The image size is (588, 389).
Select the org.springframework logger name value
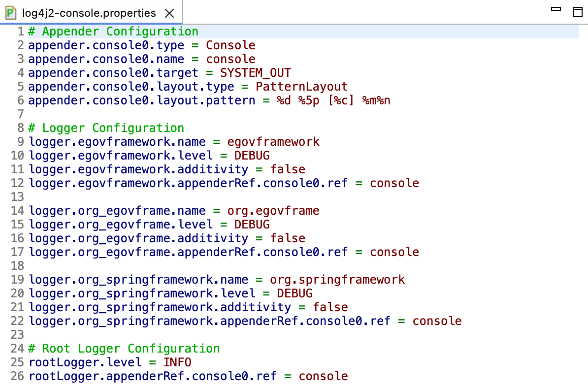click(336, 279)
